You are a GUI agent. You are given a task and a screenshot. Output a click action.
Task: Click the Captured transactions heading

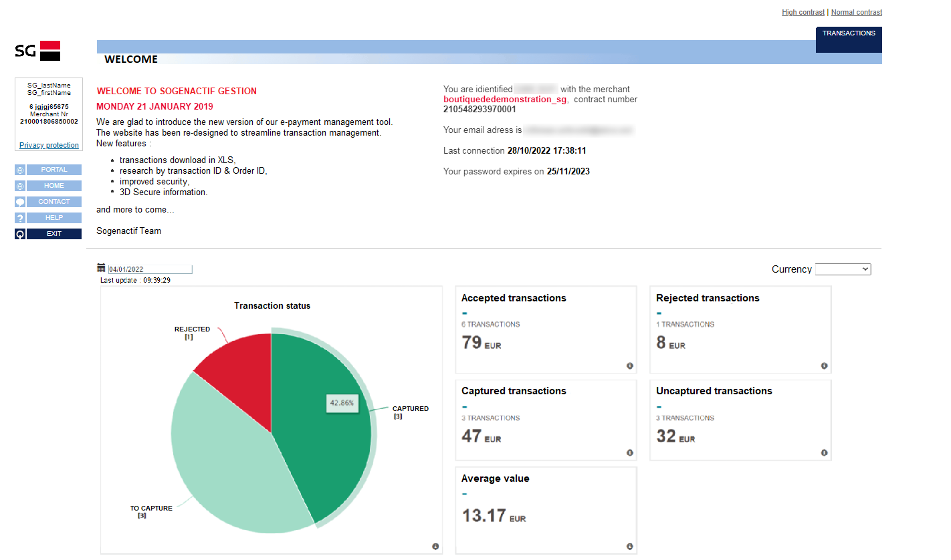tap(514, 391)
